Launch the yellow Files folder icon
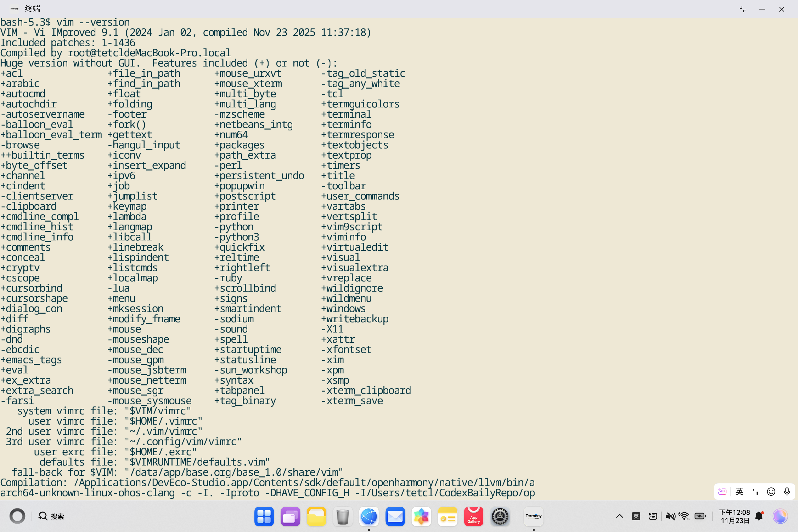Image resolution: width=798 pixels, height=532 pixels. pos(316,516)
